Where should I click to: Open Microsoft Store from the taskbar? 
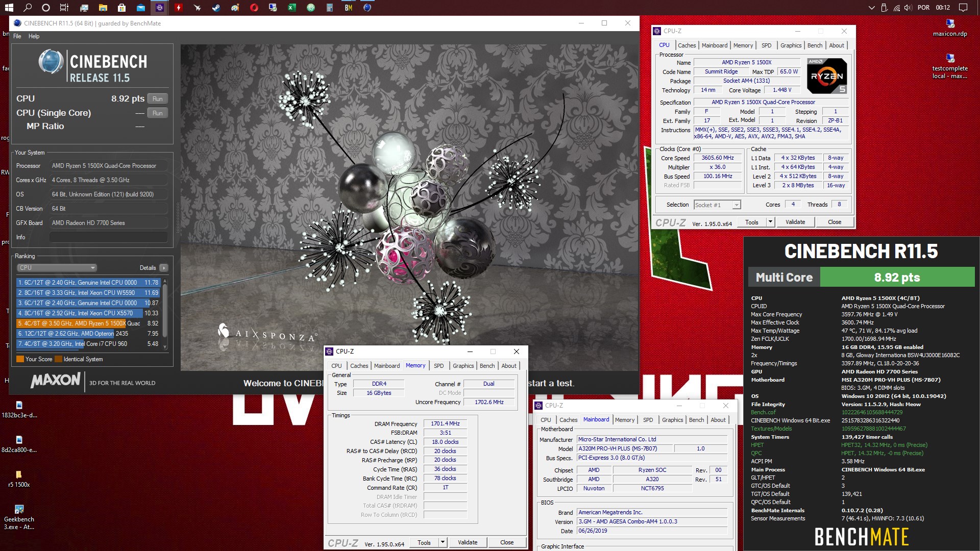pos(121,8)
